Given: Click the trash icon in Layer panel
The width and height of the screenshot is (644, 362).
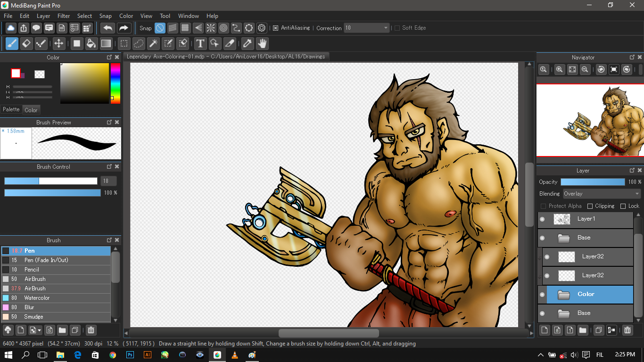Looking at the screenshot, I should (x=627, y=330).
